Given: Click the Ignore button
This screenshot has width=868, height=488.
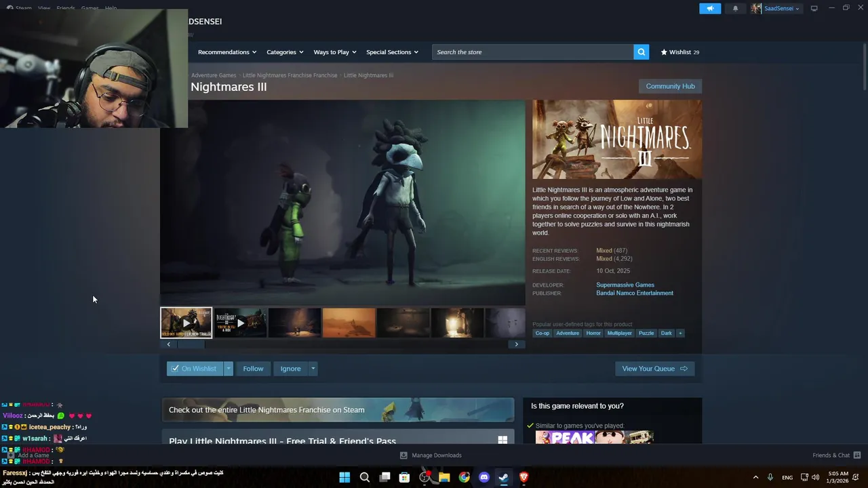Looking at the screenshot, I should 290,369.
